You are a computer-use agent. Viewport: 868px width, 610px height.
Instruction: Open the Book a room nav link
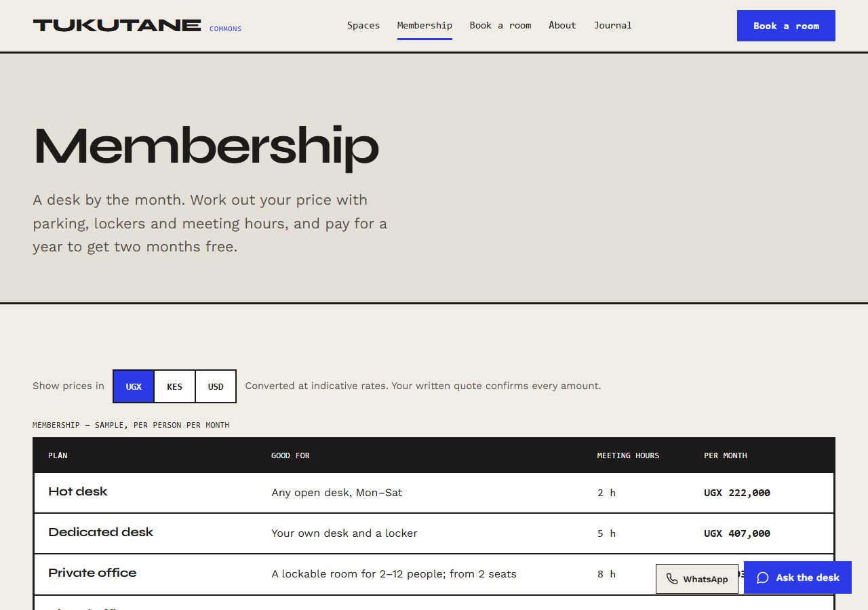point(500,26)
